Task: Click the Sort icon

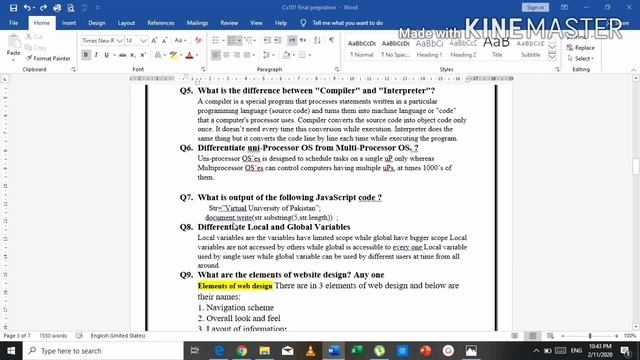Action: tap(317, 40)
